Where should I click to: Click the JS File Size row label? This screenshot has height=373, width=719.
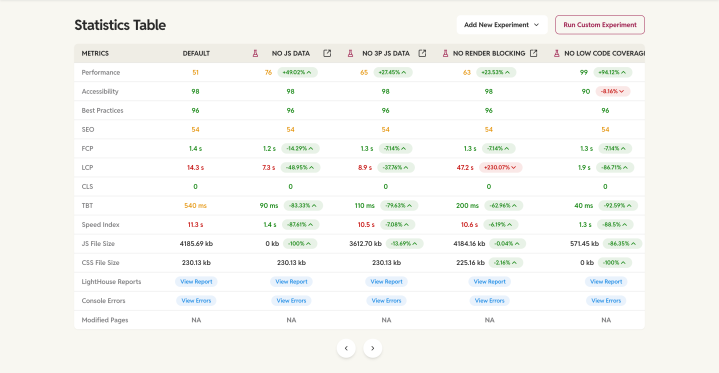(98, 244)
